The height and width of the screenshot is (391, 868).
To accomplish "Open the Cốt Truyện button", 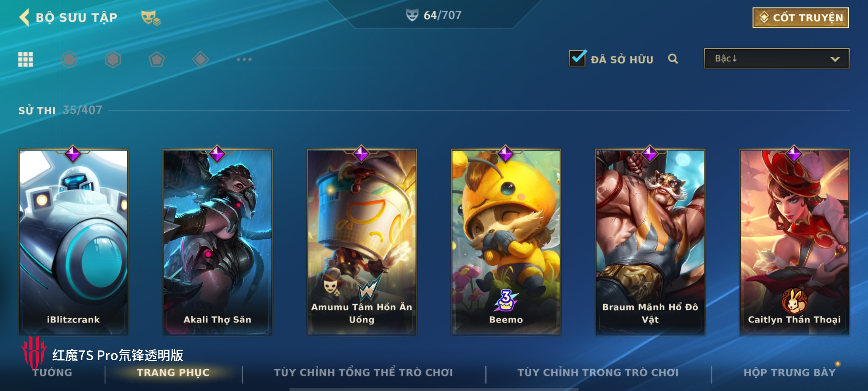I will [x=801, y=17].
